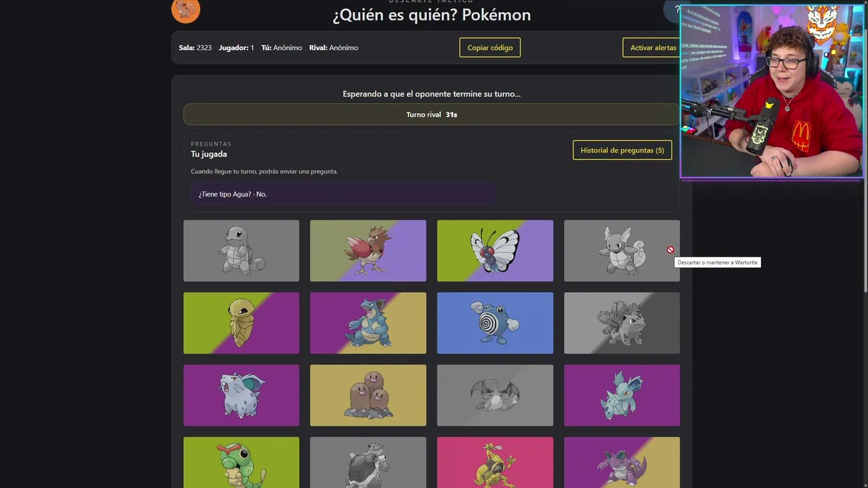Toggle the greyed-out Blastoise card

pos(368,462)
